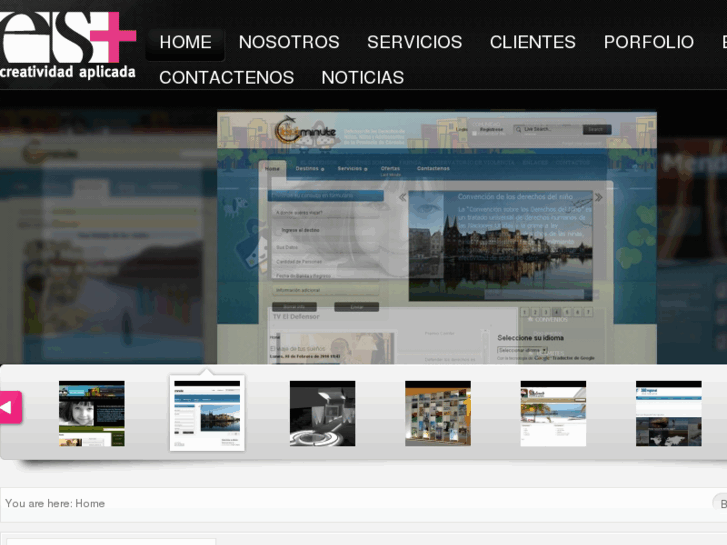The image size is (727, 545).
Task: Select the thumbnail with child's face website
Action: [92, 414]
